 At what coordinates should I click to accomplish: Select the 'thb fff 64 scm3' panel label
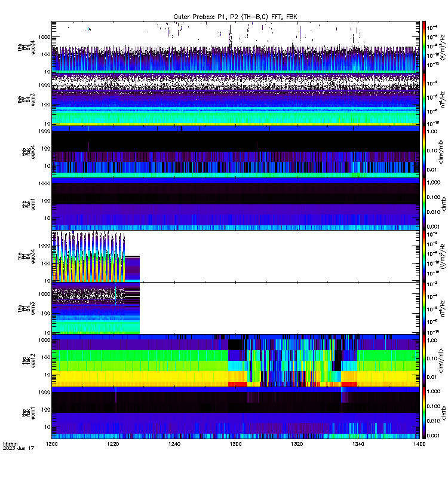26,100
